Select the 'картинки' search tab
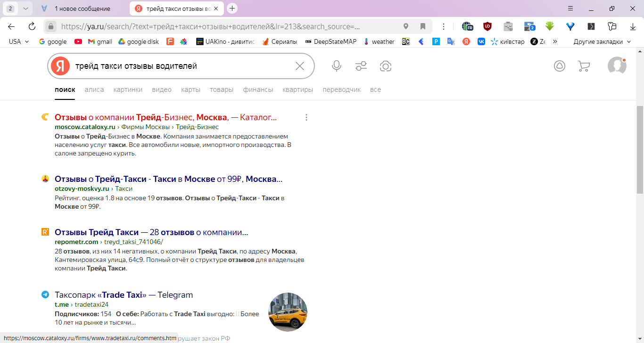The image size is (644, 343). point(128,90)
